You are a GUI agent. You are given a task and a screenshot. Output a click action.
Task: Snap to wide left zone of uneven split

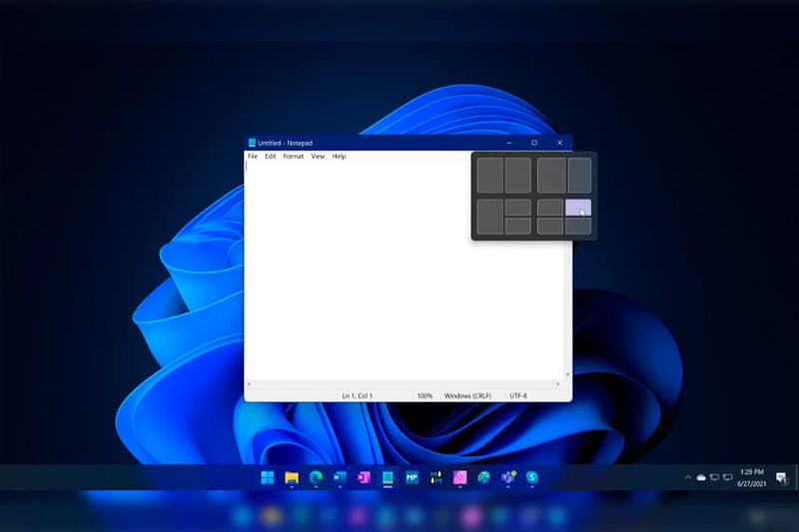pos(552,175)
